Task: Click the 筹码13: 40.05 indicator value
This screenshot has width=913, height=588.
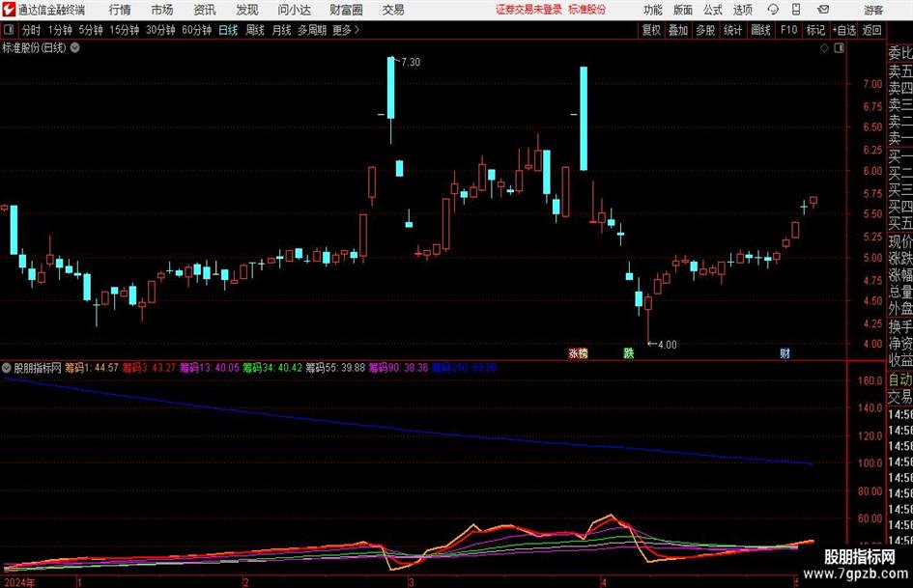Action: [210, 367]
